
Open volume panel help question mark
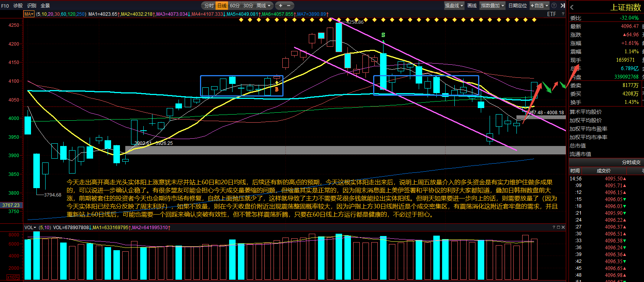554,227
